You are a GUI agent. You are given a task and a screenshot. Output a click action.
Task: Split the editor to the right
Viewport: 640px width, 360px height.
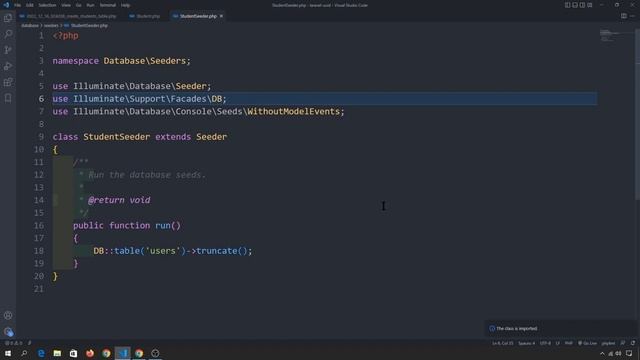624,16
